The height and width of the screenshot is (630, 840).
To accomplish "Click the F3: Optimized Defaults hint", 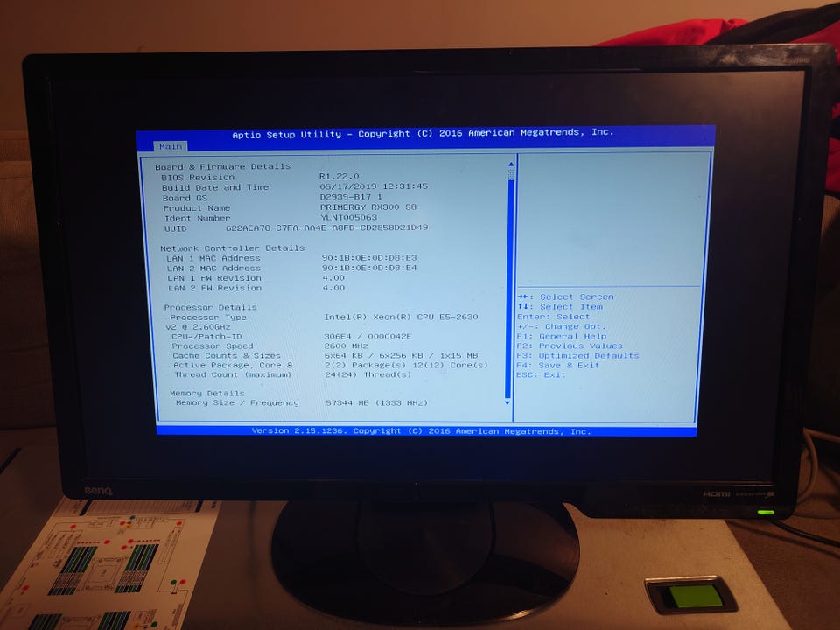I will tap(577, 356).
